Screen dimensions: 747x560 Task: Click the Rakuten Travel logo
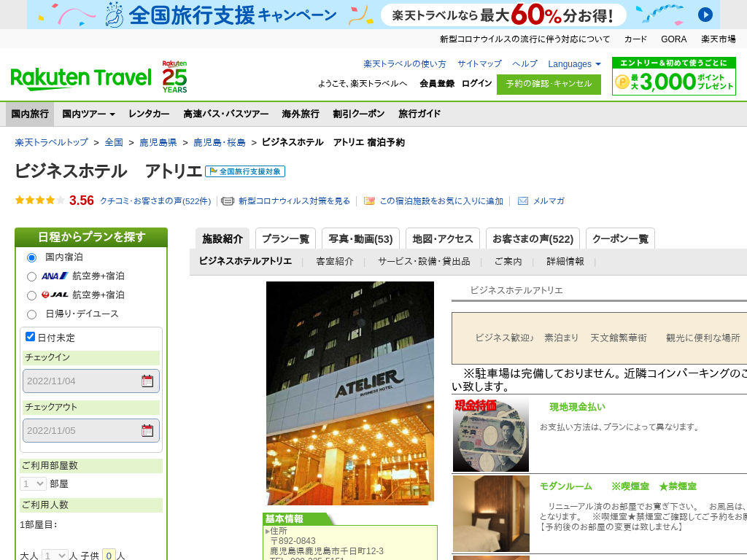[x=80, y=78]
